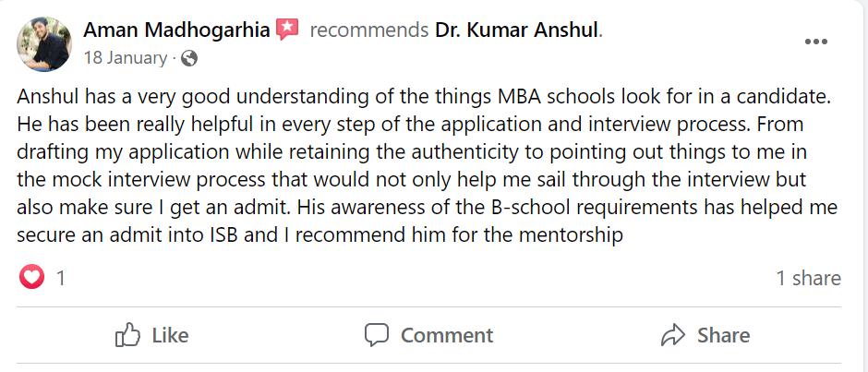Toggle the Like label on the post
The image size is (868, 372).
click(x=169, y=335)
